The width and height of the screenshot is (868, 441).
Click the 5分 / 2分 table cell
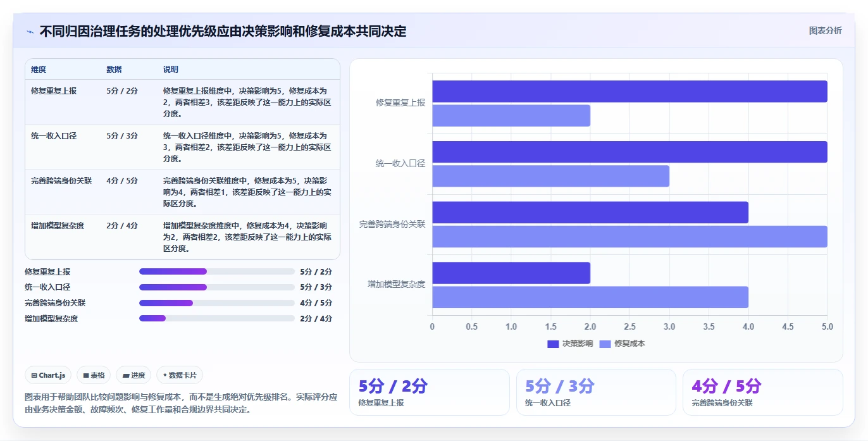click(x=122, y=90)
